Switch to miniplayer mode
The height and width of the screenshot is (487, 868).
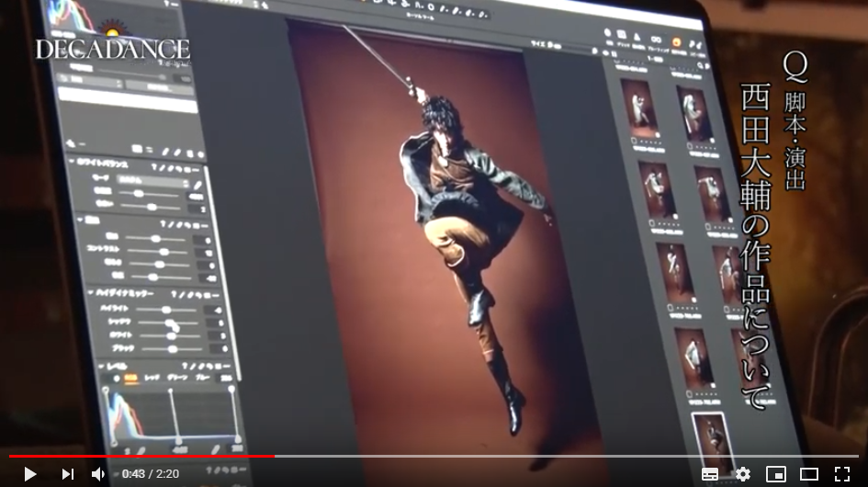click(x=775, y=474)
